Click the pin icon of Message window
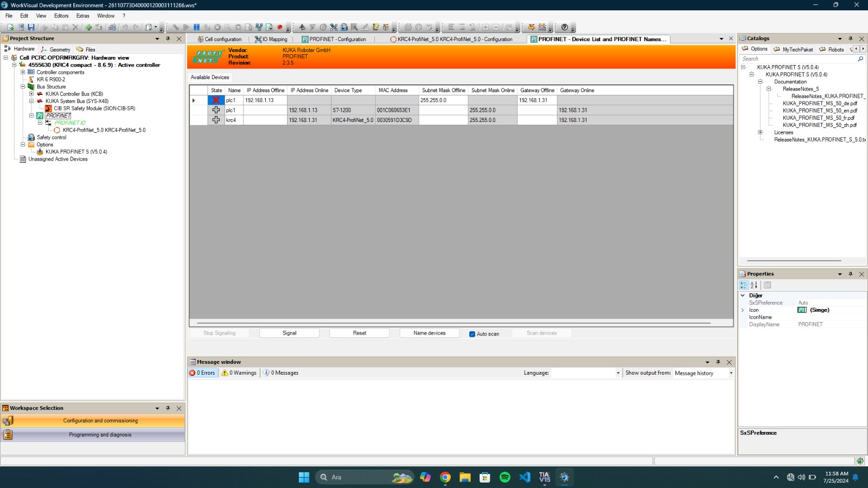 (x=718, y=362)
